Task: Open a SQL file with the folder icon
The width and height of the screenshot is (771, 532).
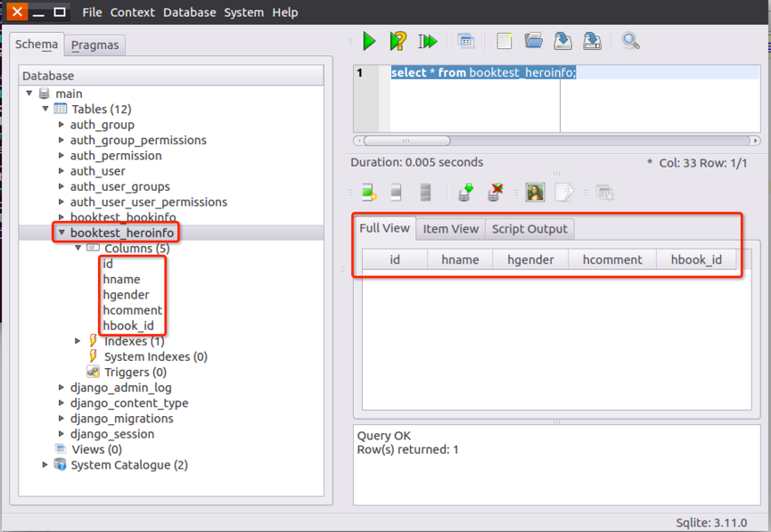Action: 534,41
